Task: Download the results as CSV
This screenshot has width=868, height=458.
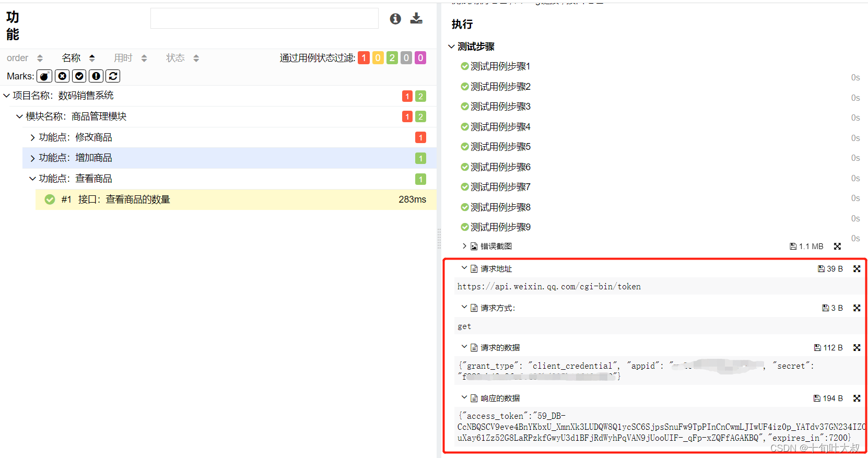Action: coord(416,19)
